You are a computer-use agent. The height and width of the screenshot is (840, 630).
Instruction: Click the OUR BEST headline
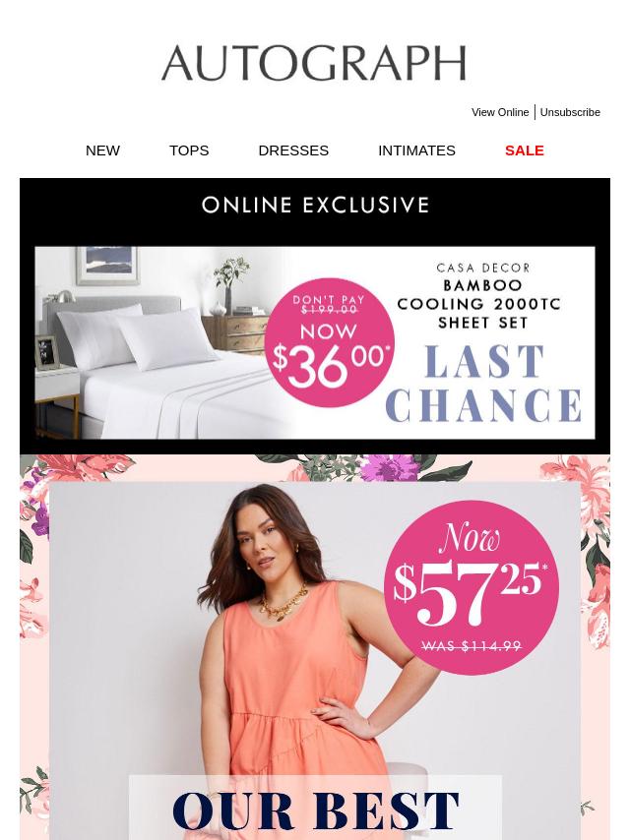pos(315,810)
